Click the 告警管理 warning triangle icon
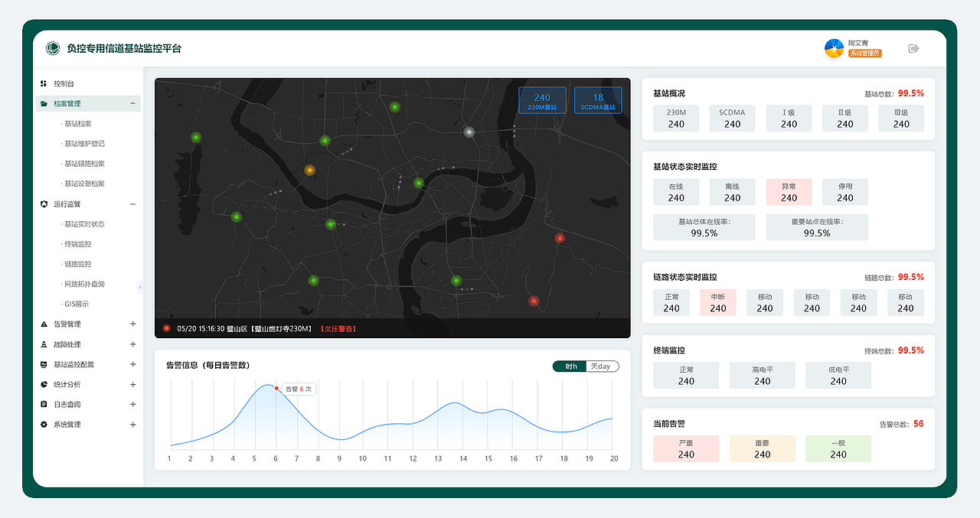This screenshot has width=980, height=518. (44, 324)
